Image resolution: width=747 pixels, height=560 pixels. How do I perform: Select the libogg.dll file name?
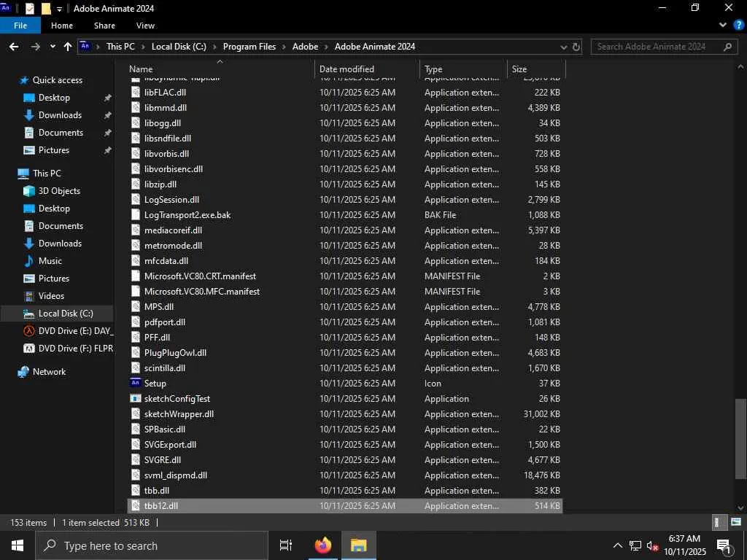(163, 122)
